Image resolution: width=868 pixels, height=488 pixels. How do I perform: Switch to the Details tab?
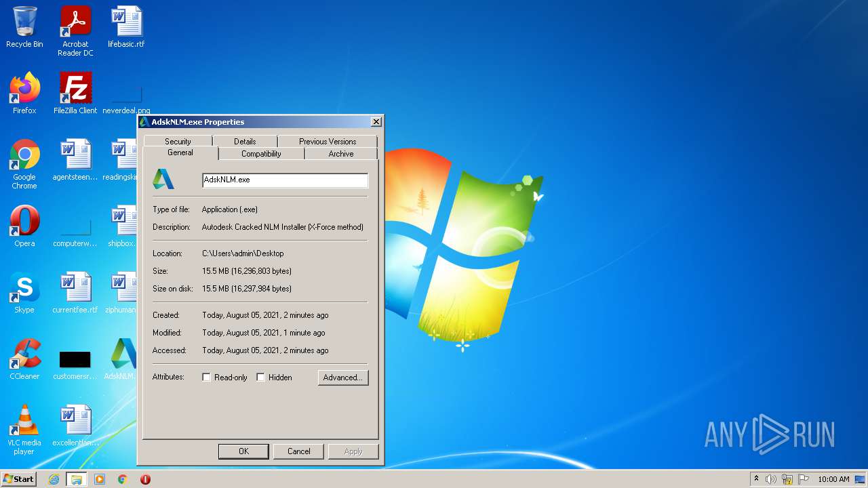click(245, 142)
